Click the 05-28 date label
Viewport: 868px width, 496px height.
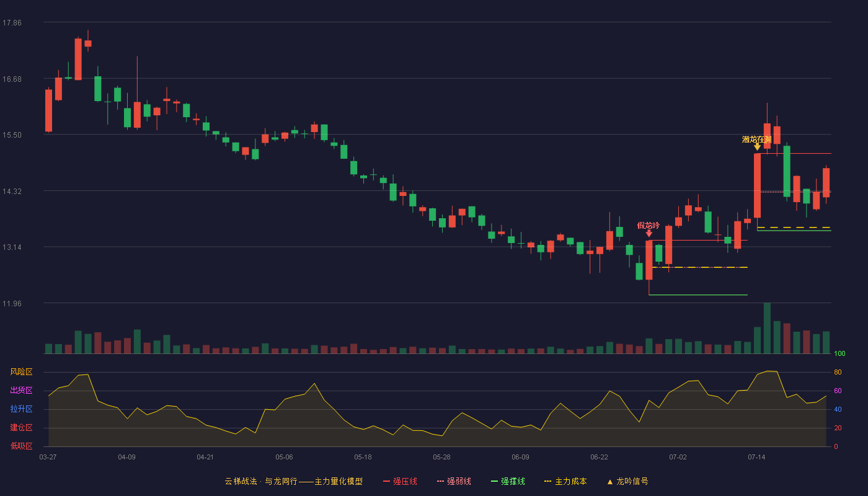point(441,457)
